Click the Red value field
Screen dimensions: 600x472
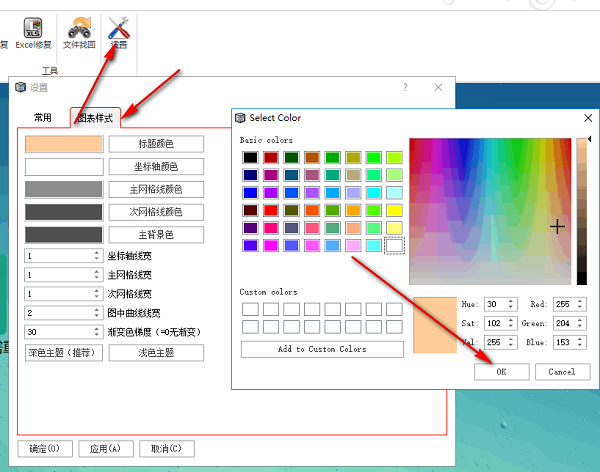click(x=564, y=304)
